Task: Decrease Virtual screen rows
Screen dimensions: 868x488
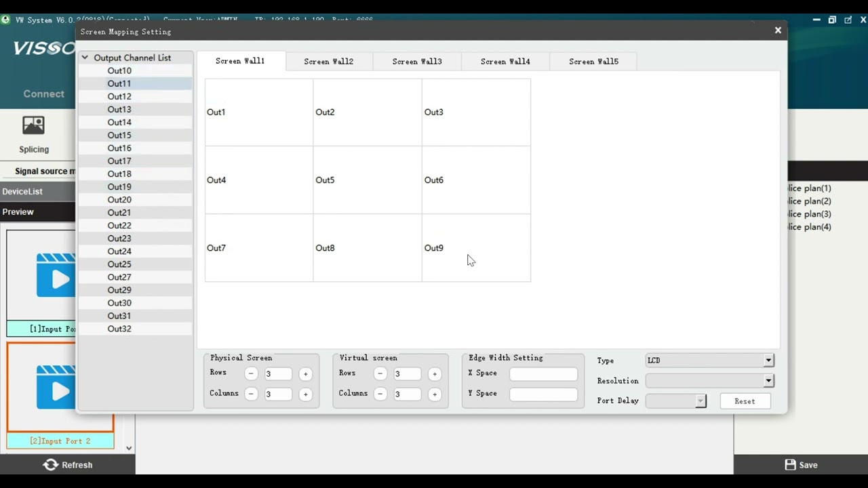Action: coord(380,373)
